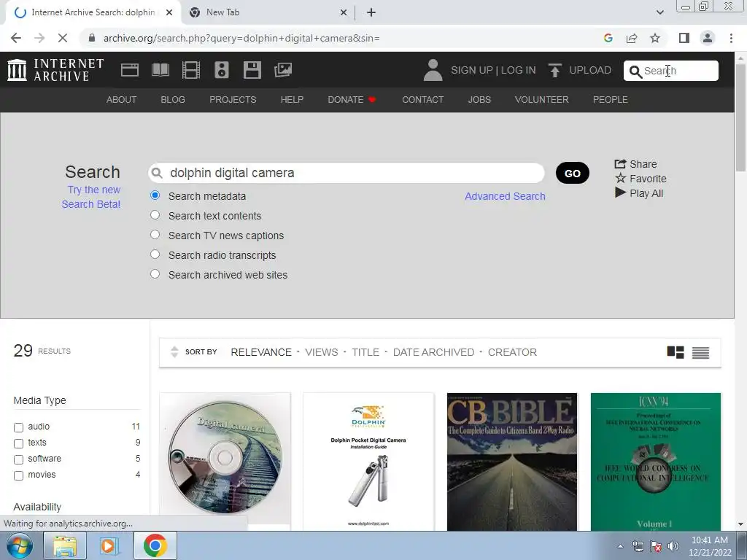Open the Chrome profile icon
The width and height of the screenshot is (747, 560).
click(x=708, y=38)
